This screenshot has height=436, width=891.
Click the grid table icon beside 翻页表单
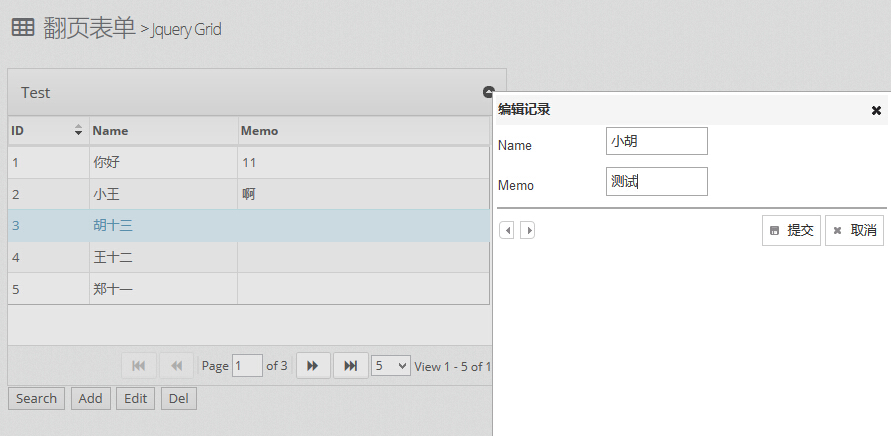coord(23,27)
